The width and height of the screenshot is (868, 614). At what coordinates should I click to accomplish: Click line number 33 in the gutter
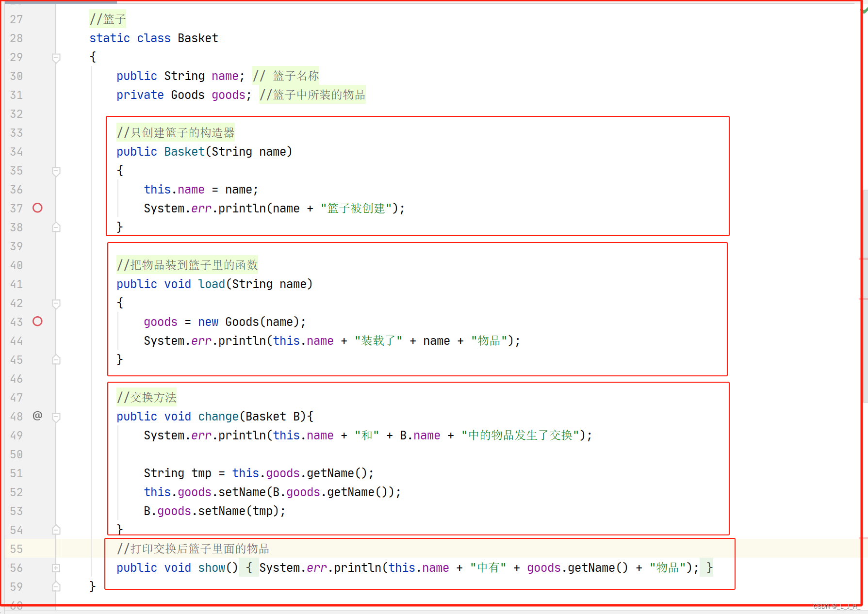click(16, 133)
